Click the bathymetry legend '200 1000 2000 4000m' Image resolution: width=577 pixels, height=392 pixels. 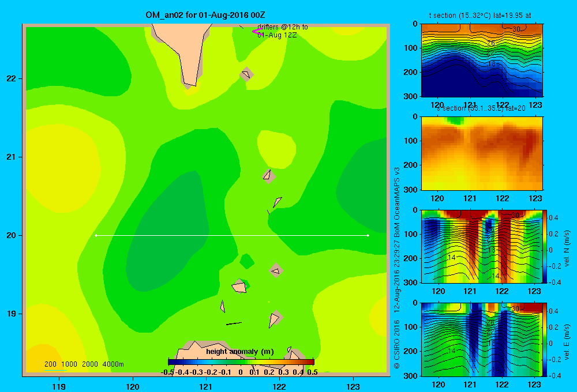[84, 364]
